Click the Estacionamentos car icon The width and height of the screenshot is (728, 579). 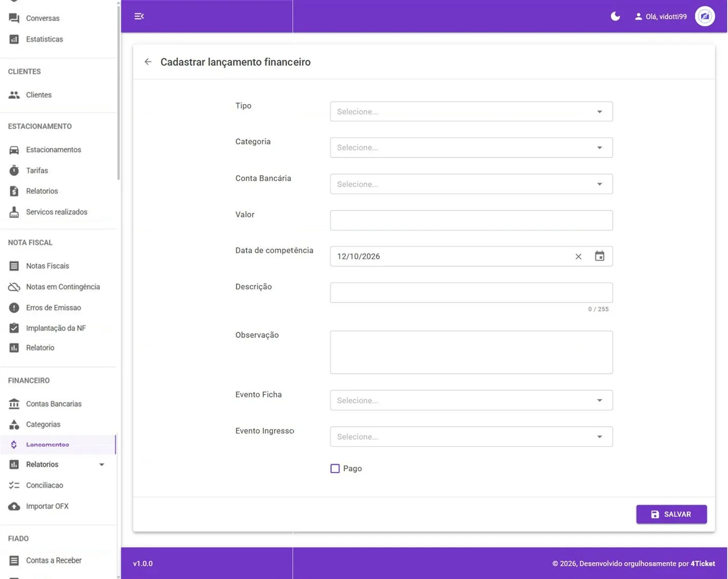[x=14, y=150]
